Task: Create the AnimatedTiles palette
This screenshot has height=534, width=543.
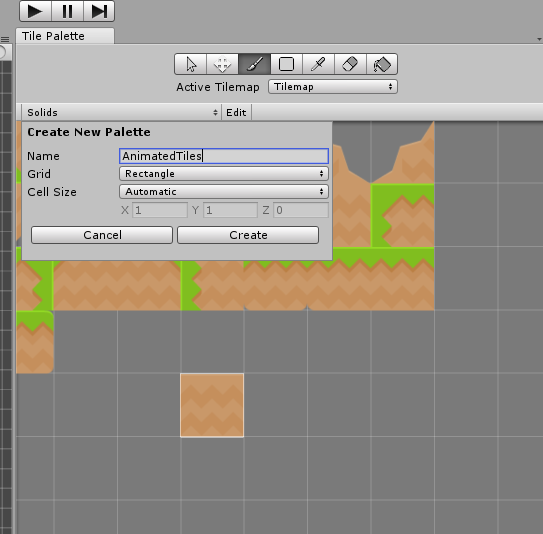Action: pyautogui.click(x=248, y=235)
